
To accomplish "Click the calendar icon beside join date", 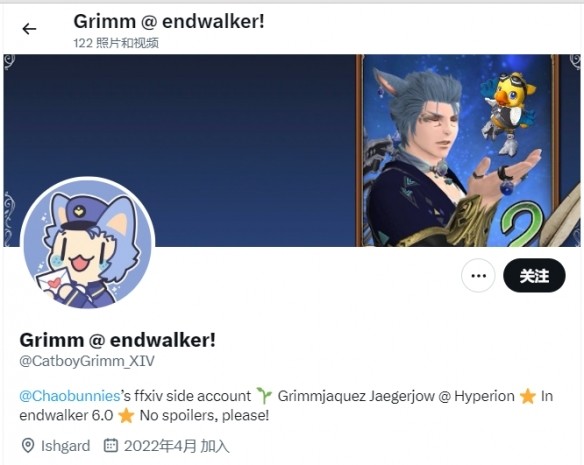I will [x=111, y=445].
